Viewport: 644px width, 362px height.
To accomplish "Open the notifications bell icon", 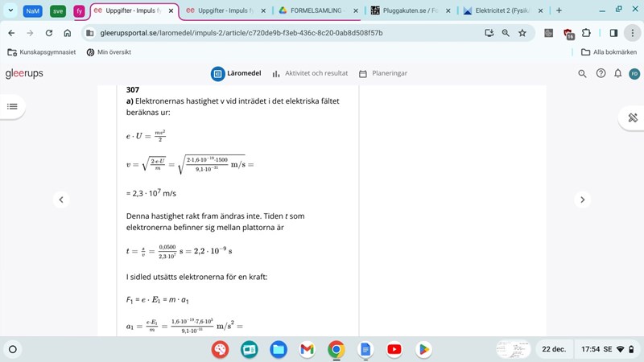I will [x=617, y=73].
